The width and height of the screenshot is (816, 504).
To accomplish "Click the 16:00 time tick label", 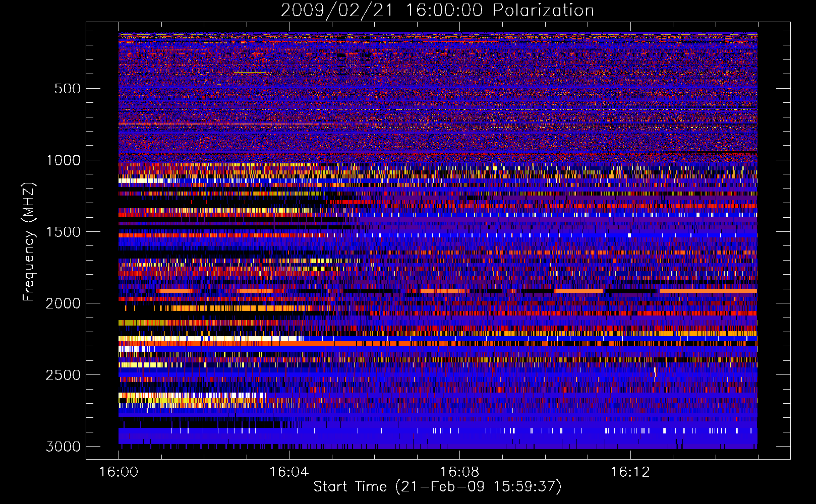I will (119, 472).
